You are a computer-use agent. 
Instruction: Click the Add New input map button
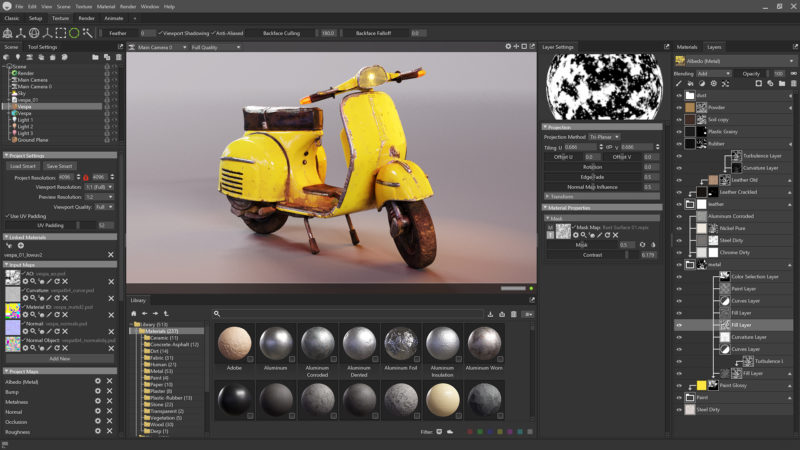coord(59,358)
